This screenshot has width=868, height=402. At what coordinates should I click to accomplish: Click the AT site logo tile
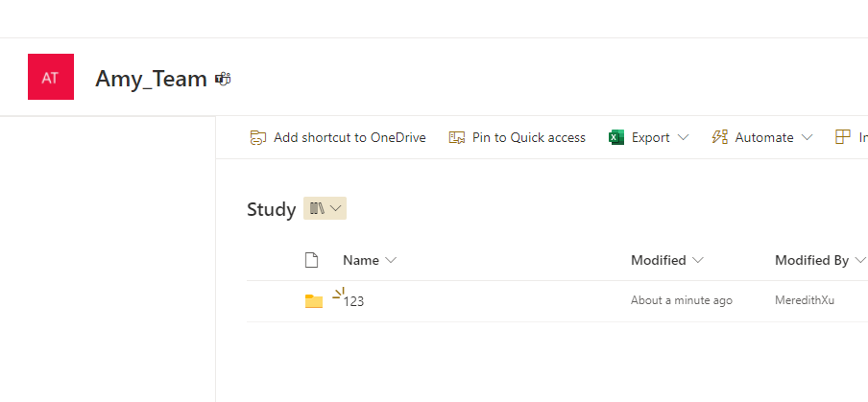[51, 77]
